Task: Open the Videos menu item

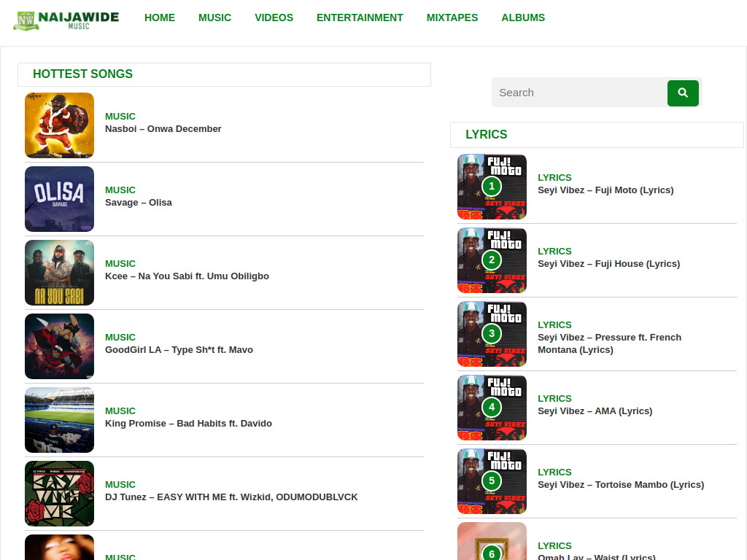Action: pyautogui.click(x=274, y=17)
